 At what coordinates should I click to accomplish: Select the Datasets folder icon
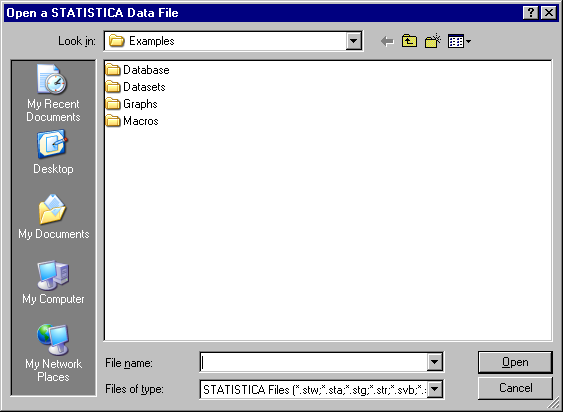click(113, 87)
